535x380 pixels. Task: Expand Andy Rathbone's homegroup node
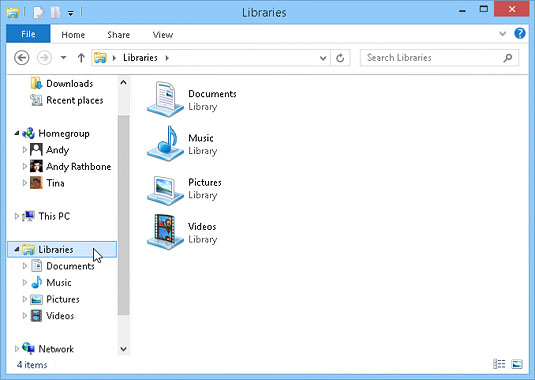click(x=25, y=166)
